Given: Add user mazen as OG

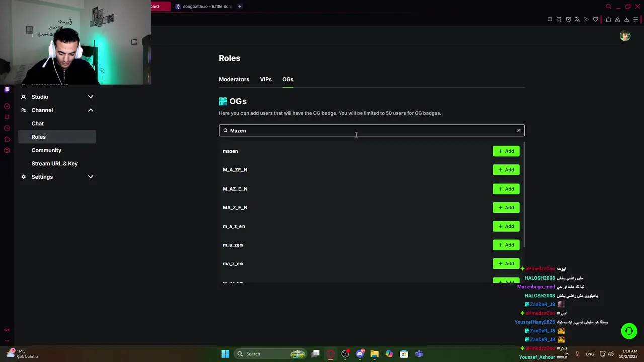Looking at the screenshot, I should click(506, 151).
